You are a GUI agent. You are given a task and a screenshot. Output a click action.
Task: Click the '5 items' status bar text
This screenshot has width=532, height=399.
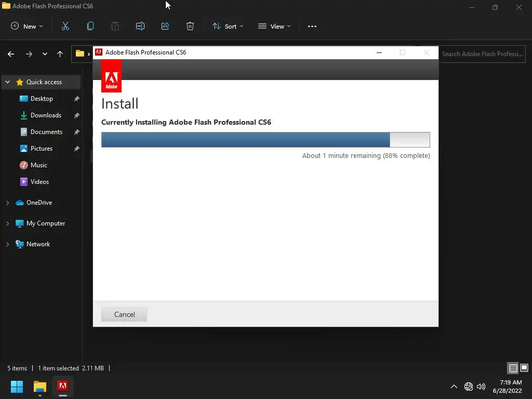(x=17, y=368)
